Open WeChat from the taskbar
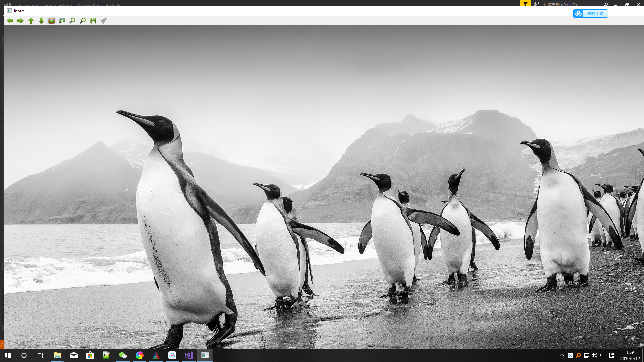The image size is (644, 362). click(x=123, y=355)
